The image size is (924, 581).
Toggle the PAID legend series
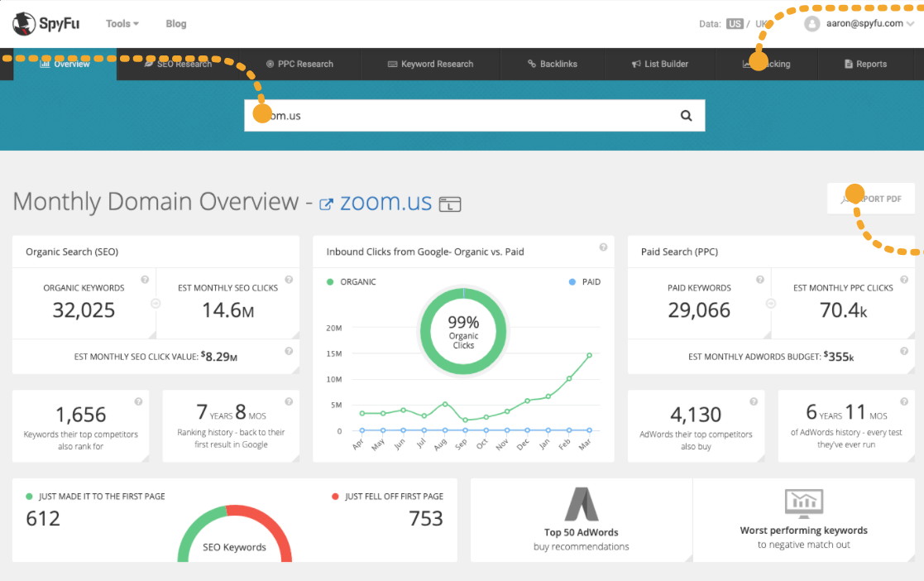click(585, 282)
